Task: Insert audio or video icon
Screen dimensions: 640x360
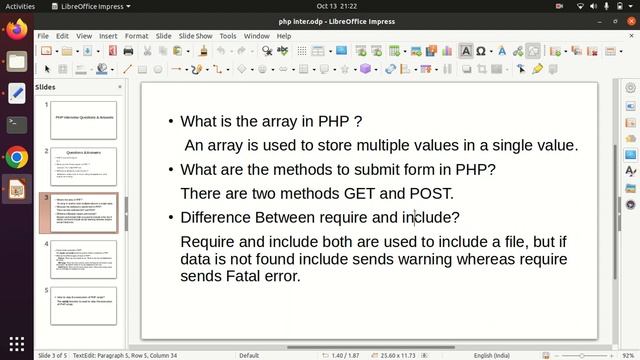Action: click(x=431, y=51)
